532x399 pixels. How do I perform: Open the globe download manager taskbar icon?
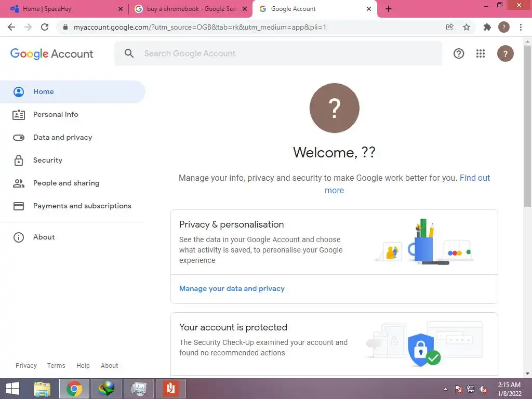click(x=106, y=389)
